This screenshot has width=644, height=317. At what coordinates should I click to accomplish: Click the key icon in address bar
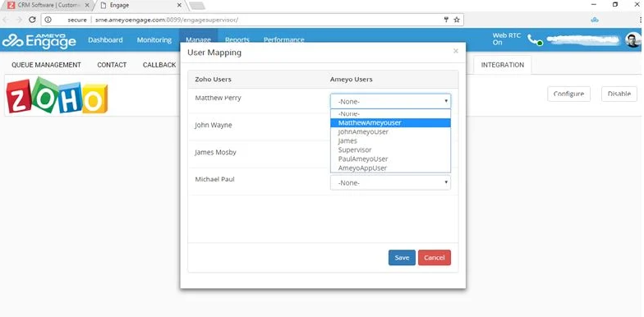point(447,20)
